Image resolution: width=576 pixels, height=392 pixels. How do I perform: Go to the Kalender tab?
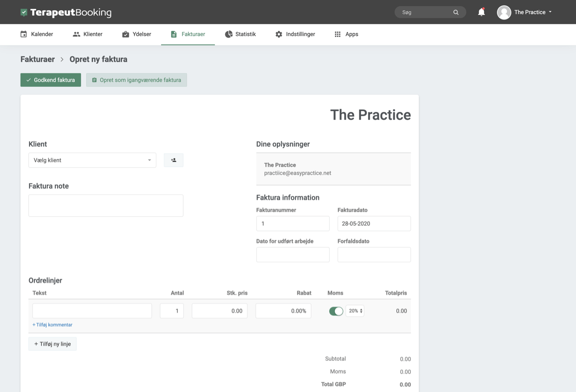click(x=37, y=34)
